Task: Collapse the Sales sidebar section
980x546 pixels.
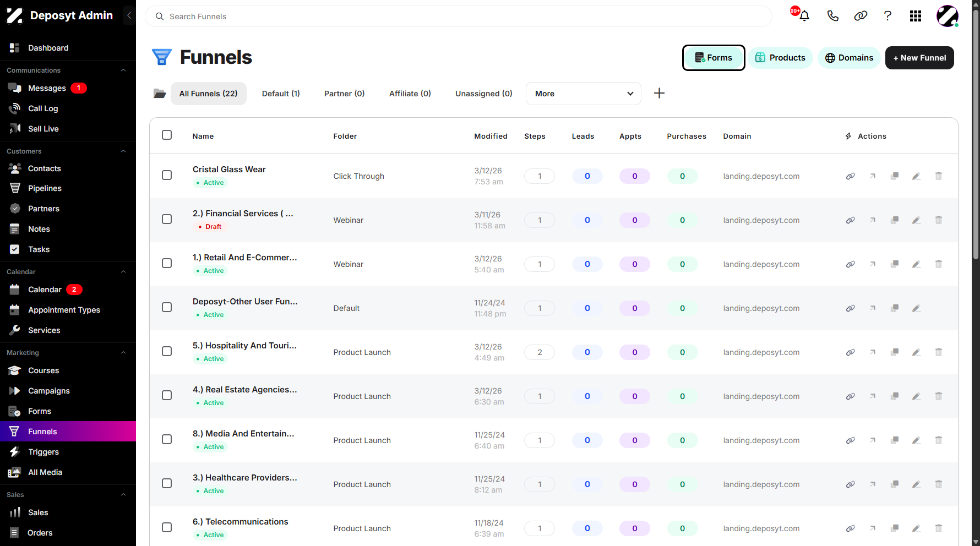Action: pyautogui.click(x=123, y=495)
